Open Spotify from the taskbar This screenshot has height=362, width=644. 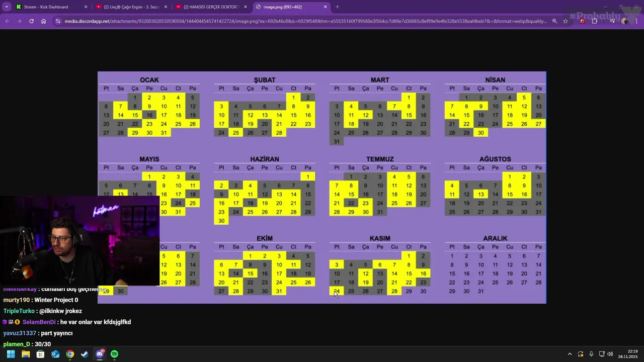click(114, 354)
